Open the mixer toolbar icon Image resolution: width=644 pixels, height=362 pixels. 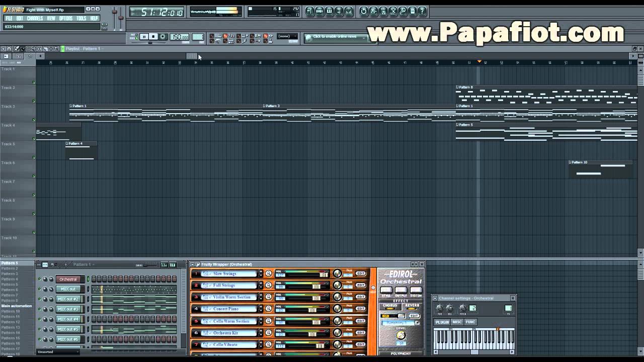click(348, 11)
